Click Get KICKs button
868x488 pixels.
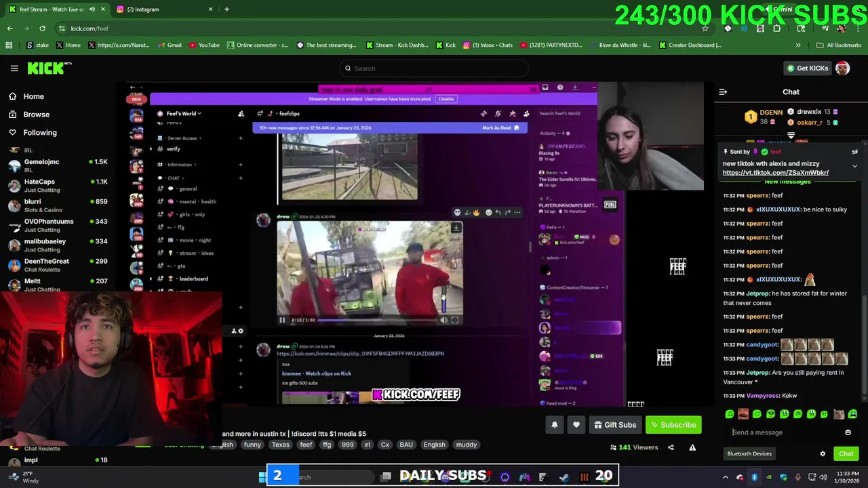tap(807, 68)
